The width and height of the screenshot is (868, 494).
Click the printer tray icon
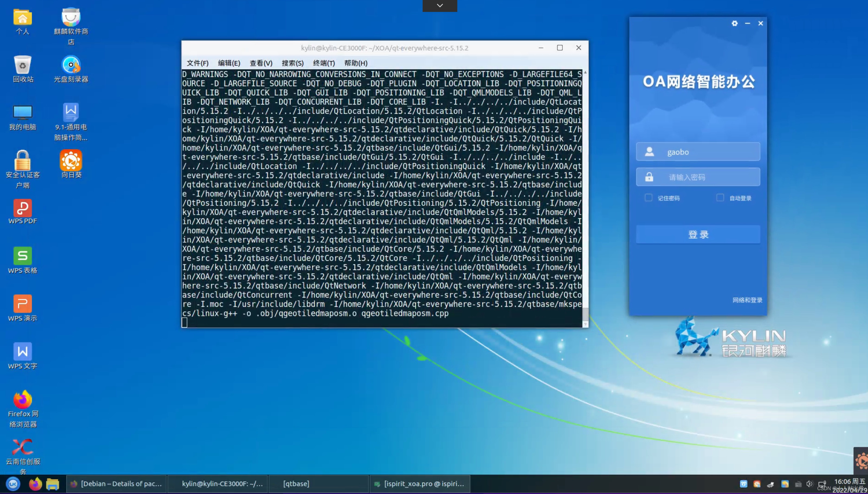(x=771, y=484)
